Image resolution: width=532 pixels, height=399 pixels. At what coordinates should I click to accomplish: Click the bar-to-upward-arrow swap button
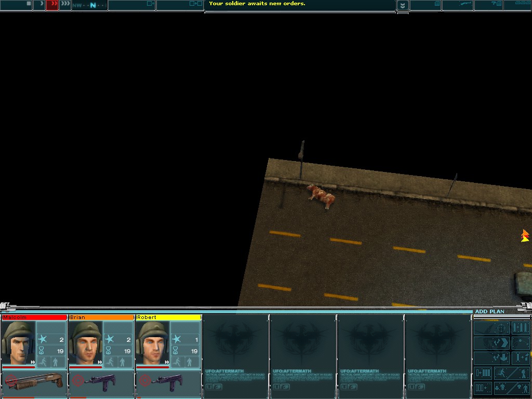521,358
